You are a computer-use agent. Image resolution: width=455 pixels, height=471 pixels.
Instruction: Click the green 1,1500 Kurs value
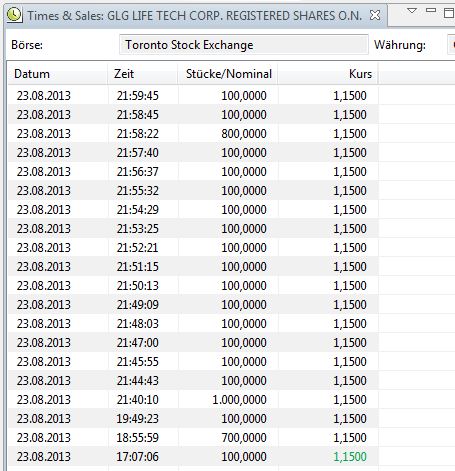350,457
